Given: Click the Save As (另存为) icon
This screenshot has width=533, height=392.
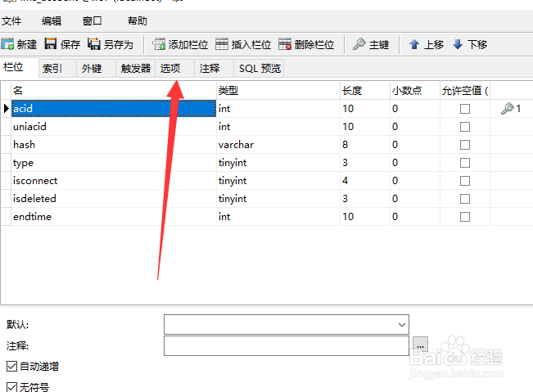Looking at the screenshot, I should click(94, 44).
